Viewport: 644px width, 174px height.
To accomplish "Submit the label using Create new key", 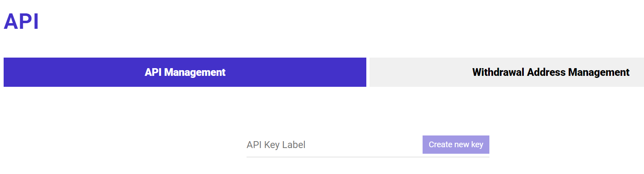I will (456, 144).
